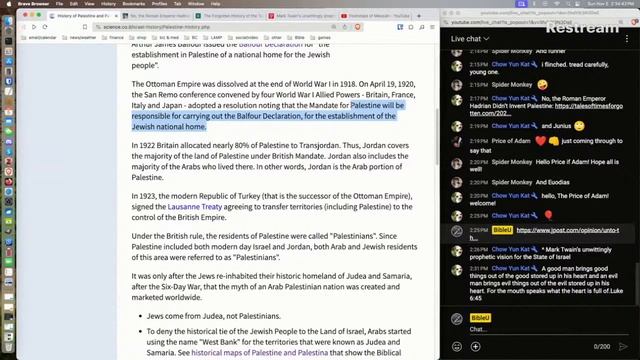
Task: Click the '0/200' character counter
Action: coord(602,347)
